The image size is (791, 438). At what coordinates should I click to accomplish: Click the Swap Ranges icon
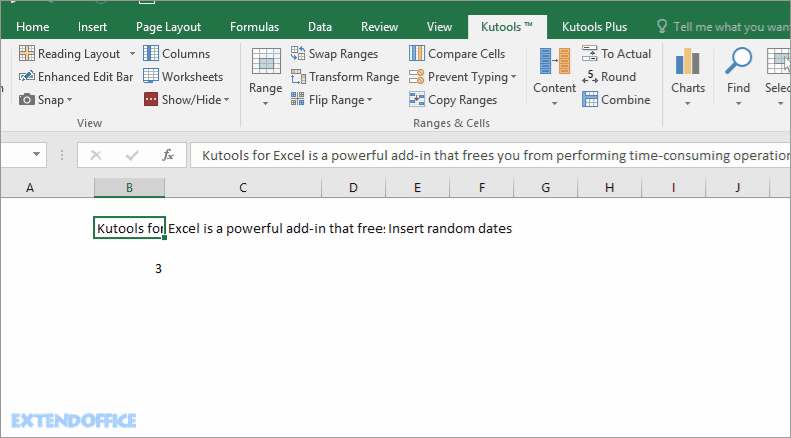click(x=298, y=53)
